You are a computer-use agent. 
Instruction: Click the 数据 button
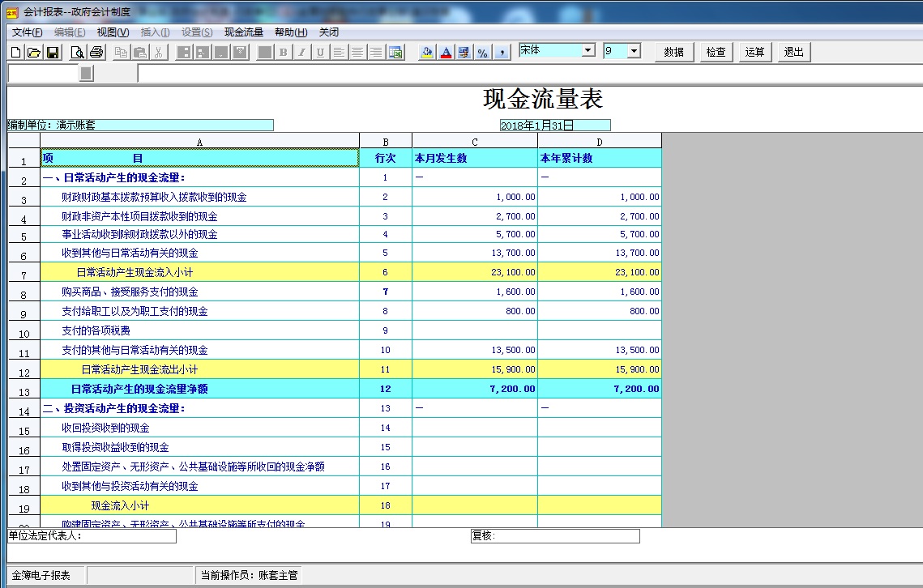tap(673, 52)
